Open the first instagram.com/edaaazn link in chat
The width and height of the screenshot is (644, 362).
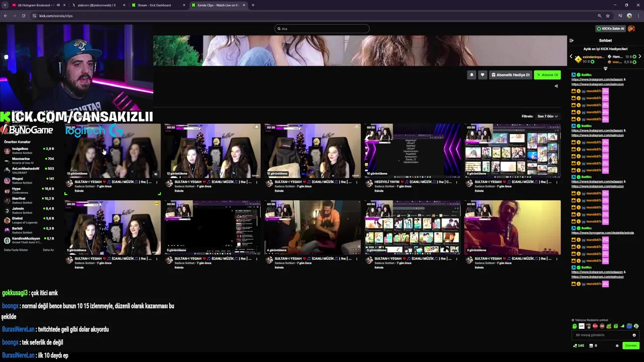[597, 79]
